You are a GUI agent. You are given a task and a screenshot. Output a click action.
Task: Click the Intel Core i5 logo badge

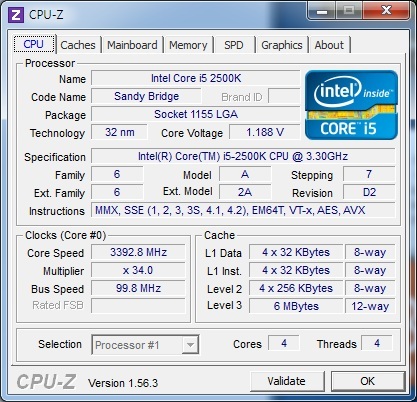coord(351,105)
